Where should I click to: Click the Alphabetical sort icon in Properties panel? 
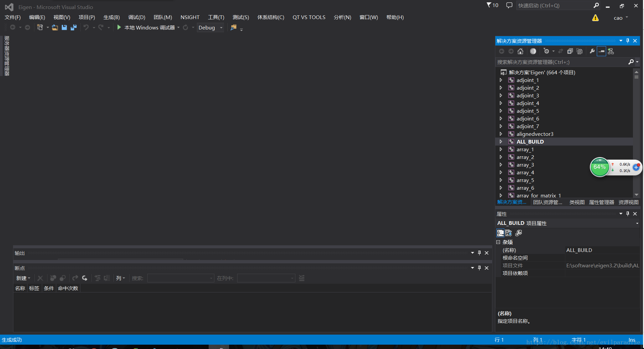coord(509,233)
